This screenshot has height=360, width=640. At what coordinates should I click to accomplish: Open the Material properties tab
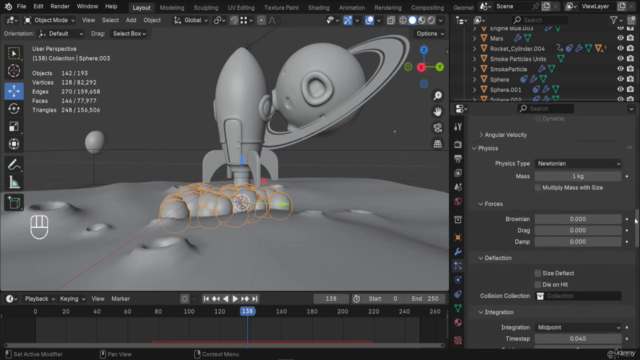[x=458, y=322]
